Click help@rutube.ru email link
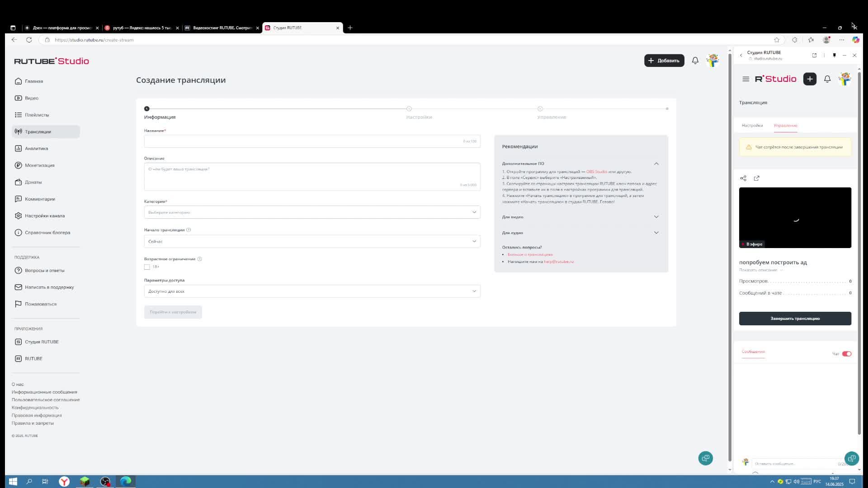868x488 pixels. 559,262
